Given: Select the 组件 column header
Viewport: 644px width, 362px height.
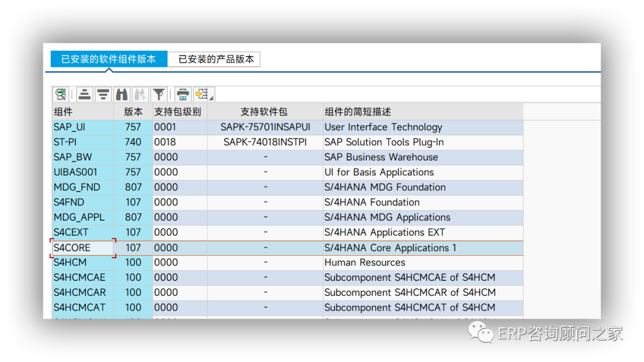Looking at the screenshot, I should click(x=83, y=112).
